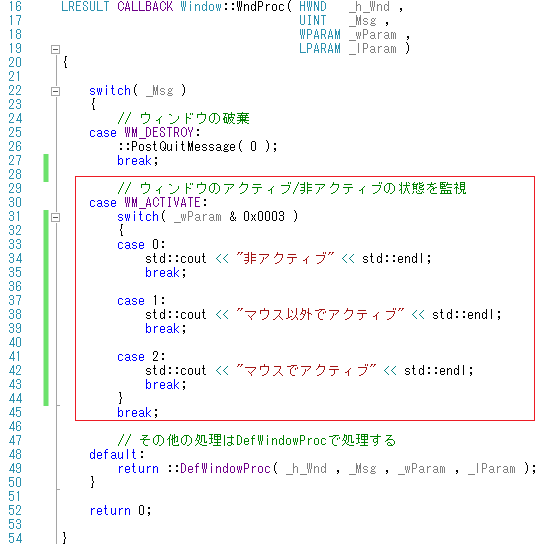
Task: Click the WM_DESTROY macro
Action: 159,133
